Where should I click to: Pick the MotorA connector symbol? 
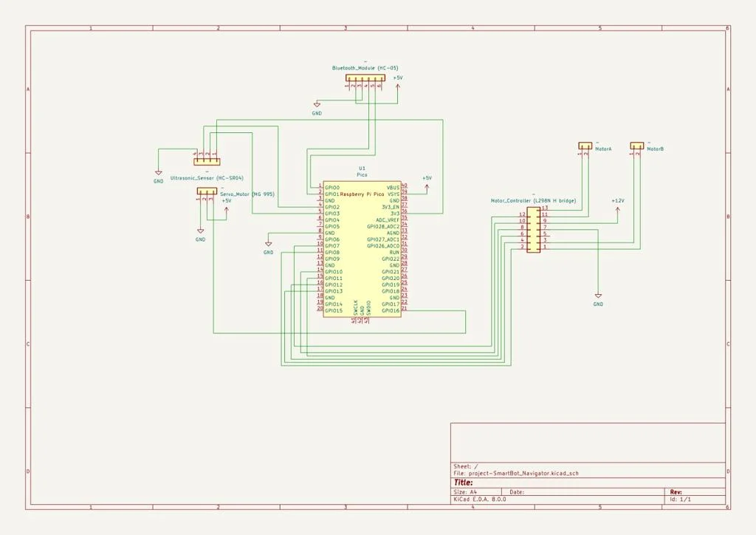[x=585, y=146]
